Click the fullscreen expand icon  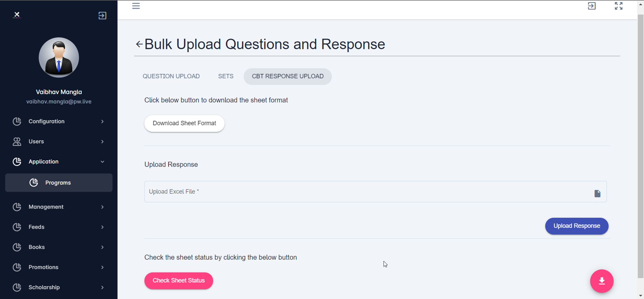click(x=618, y=6)
